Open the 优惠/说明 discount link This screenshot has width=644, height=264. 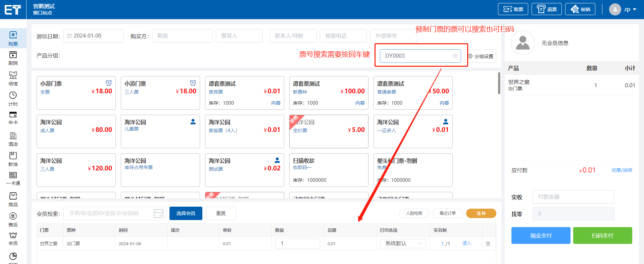point(622,170)
